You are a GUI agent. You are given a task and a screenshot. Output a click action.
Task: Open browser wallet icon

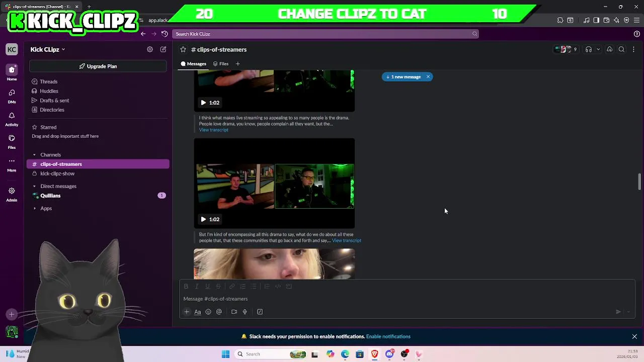pos(606,20)
